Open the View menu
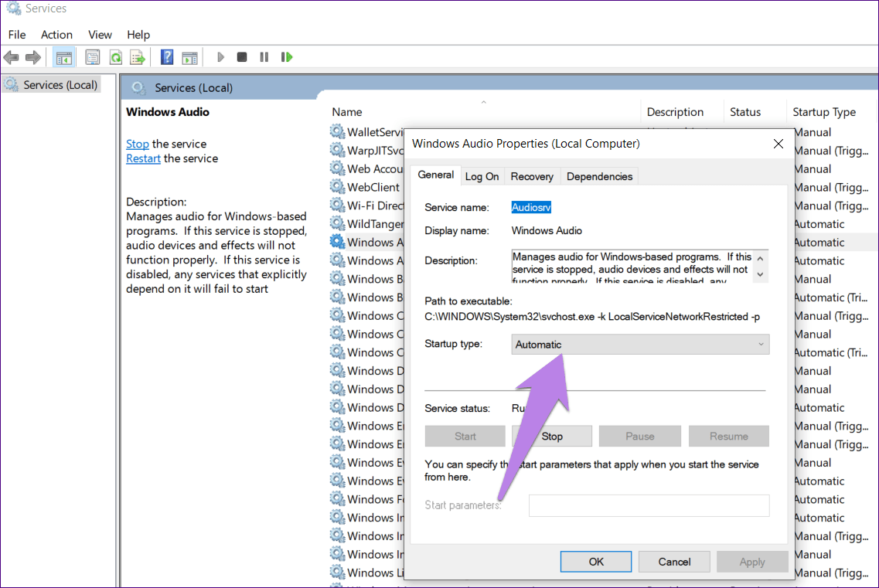The width and height of the screenshot is (879, 588). 100,35
